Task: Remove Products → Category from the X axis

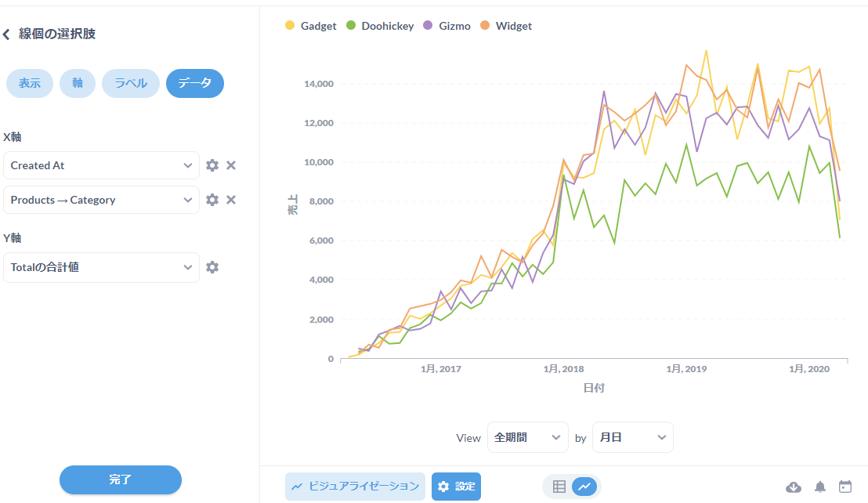Action: [231, 200]
